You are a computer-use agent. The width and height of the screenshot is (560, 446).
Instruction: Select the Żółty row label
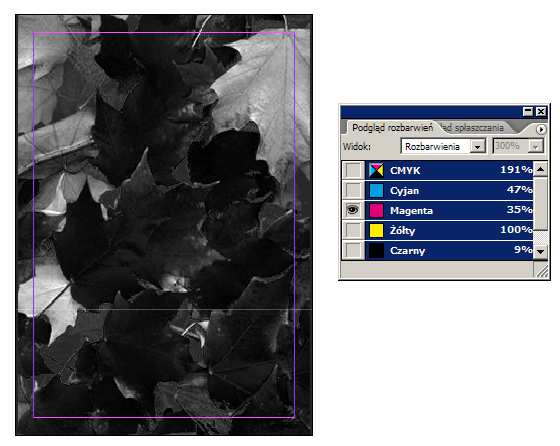pyautogui.click(x=402, y=231)
